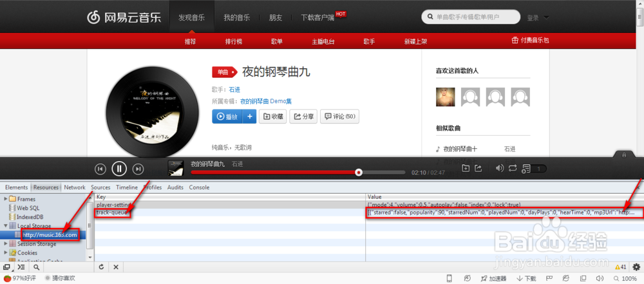
Task: Toggle the player bar lock icon
Action: coord(624,155)
